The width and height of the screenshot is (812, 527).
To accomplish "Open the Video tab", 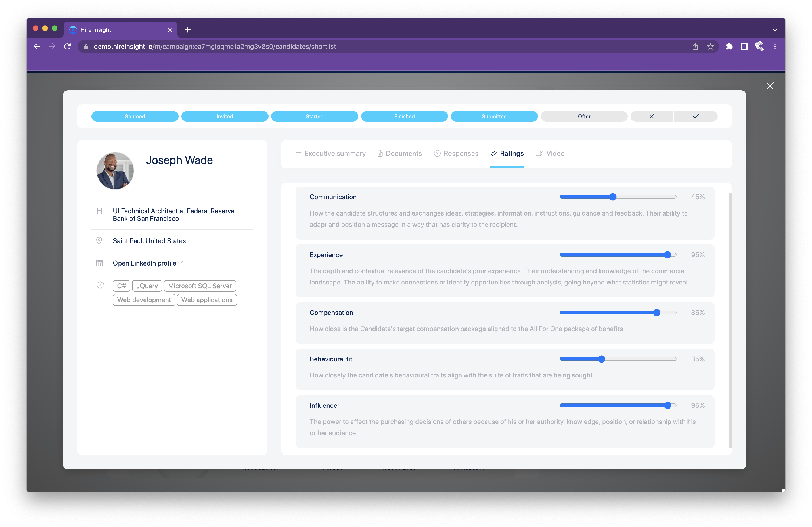I will coord(550,154).
